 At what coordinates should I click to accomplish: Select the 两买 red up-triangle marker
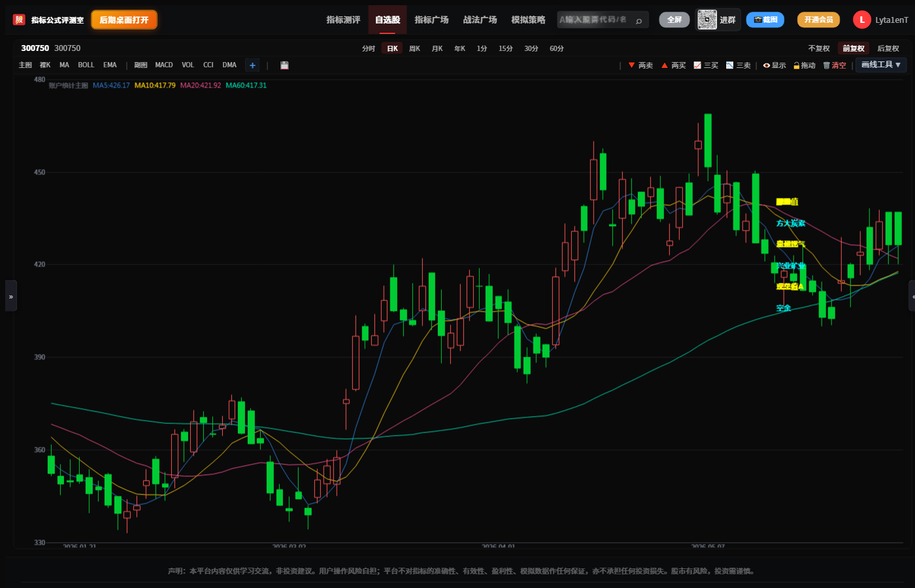click(x=673, y=65)
